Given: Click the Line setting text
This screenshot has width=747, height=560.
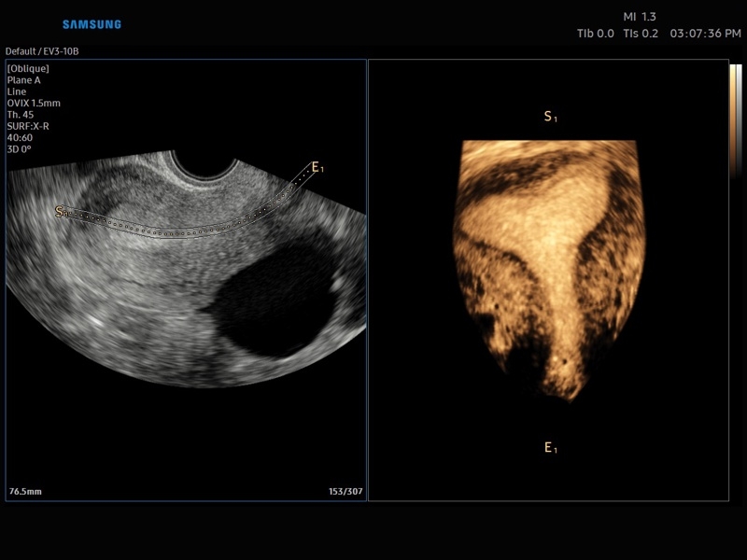Looking at the screenshot, I should (x=17, y=91).
